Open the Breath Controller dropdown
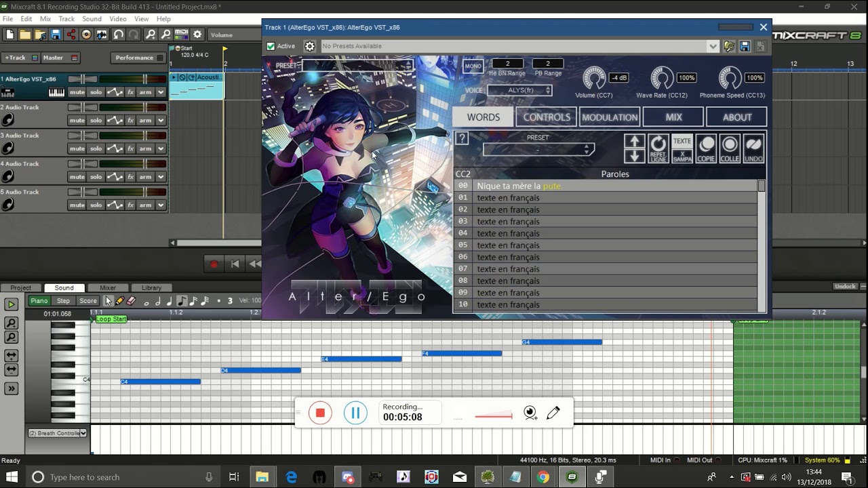 click(58, 433)
